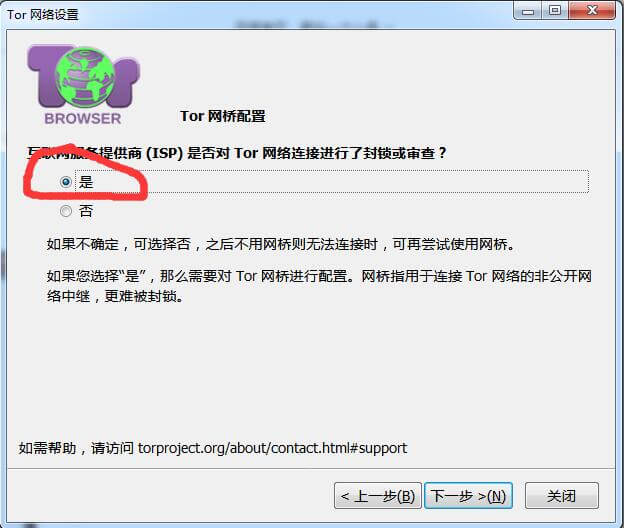Minimize the Tor 网络设置 window
This screenshot has width=624, height=528.
pyautogui.click(x=528, y=11)
